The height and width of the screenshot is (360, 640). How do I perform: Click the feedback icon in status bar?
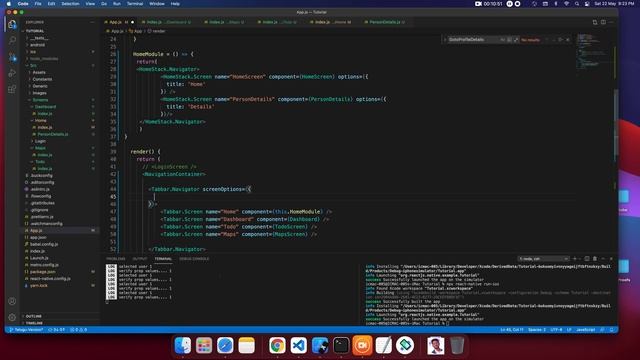[602, 330]
